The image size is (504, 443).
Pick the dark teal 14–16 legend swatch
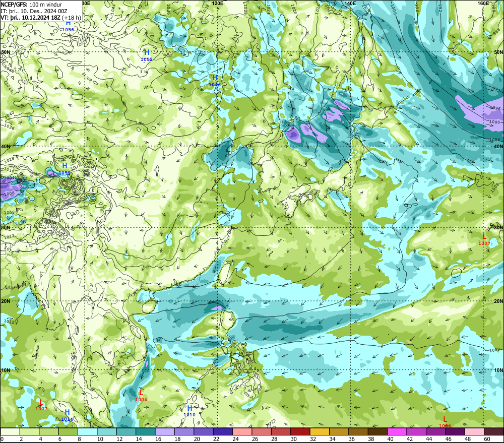click(x=146, y=431)
